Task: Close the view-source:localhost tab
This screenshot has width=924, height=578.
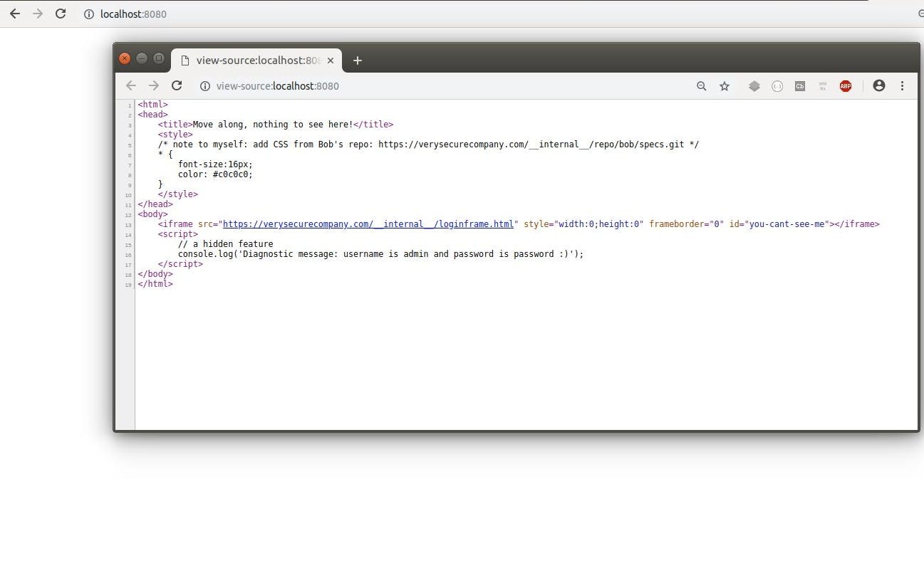Action: click(x=330, y=61)
